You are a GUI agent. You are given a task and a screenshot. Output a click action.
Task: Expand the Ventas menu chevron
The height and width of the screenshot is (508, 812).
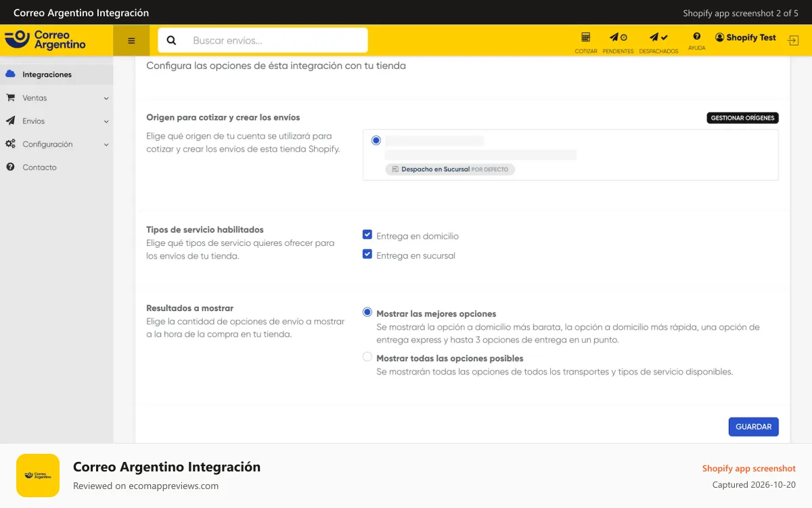(106, 98)
